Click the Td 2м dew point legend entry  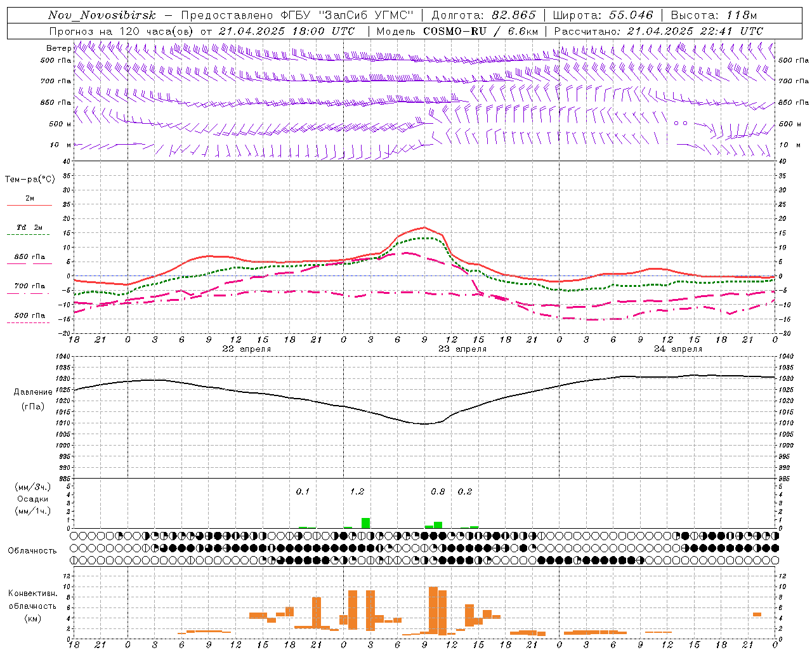(30, 227)
